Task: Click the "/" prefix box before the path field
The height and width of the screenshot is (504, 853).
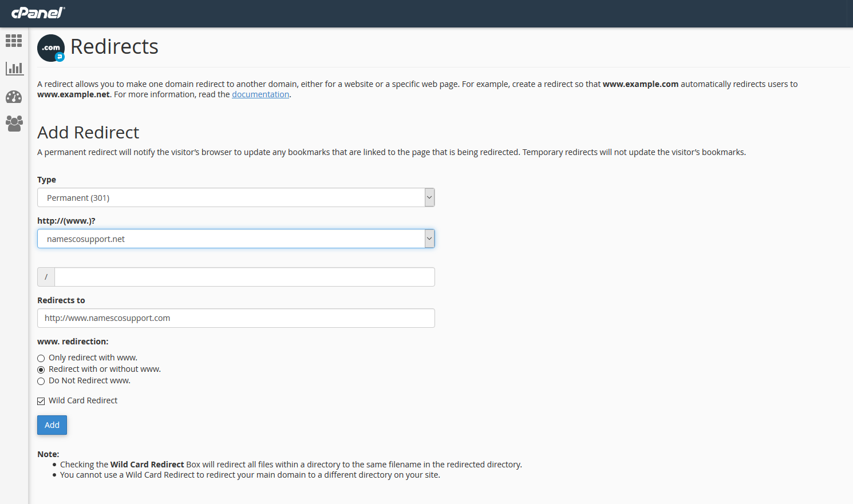Action: [x=45, y=277]
